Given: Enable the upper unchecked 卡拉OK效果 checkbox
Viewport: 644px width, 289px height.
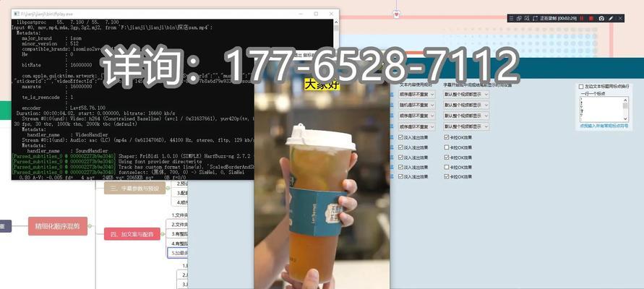Looking at the screenshot, I should point(447,147).
